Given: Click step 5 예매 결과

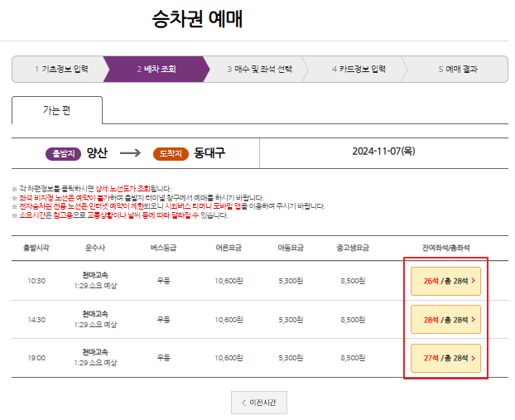Looking at the screenshot, I should (458, 69).
